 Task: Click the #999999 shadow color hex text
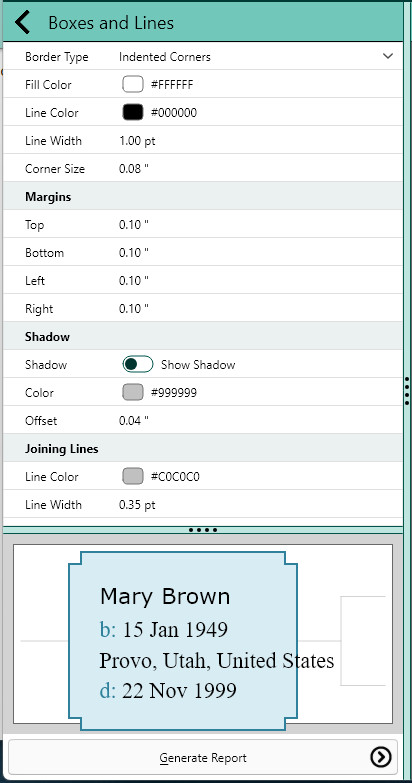tap(174, 392)
